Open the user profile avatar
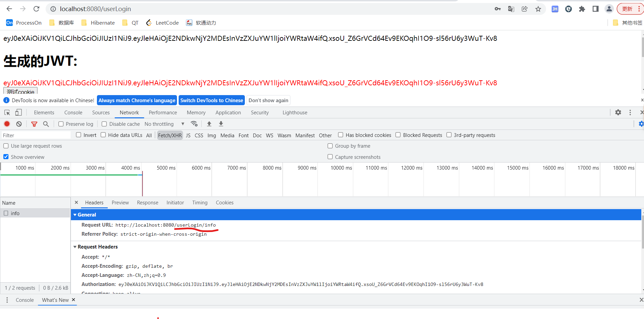Screen dimensions: 644x319 609,9
